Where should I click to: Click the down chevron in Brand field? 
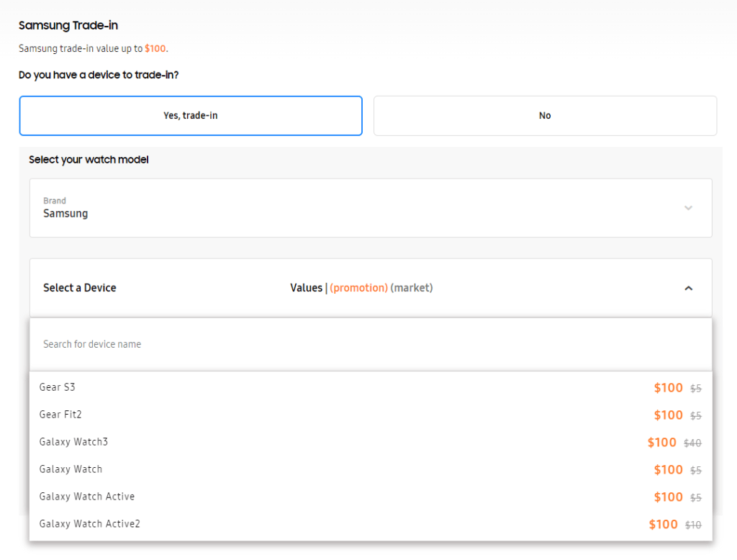(x=688, y=208)
